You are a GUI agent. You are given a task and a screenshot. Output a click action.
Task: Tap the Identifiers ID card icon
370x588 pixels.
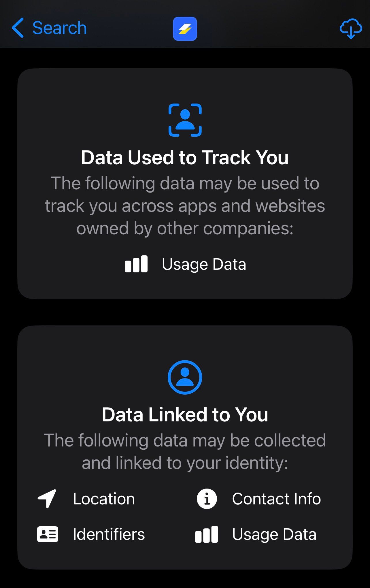point(48,534)
